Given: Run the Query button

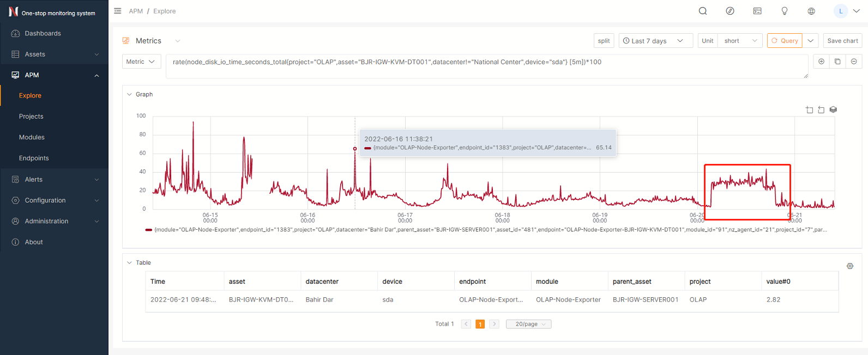Looking at the screenshot, I should tap(784, 41).
